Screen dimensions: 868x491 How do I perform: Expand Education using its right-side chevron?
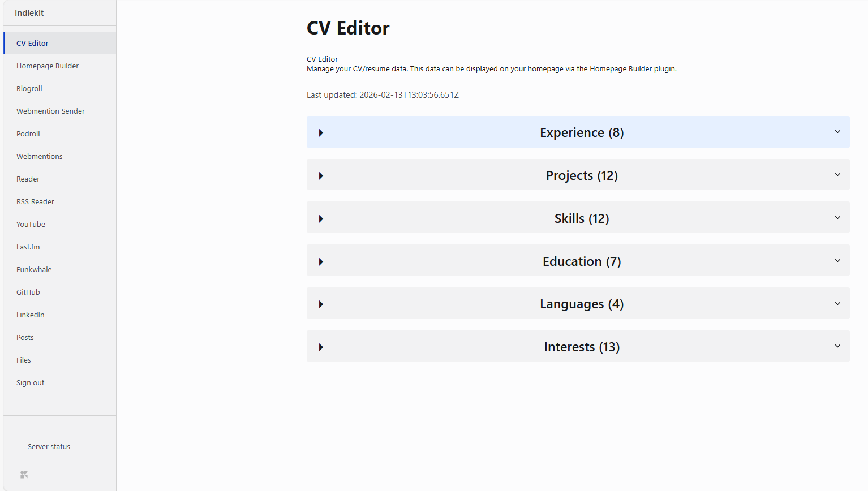[837, 261]
